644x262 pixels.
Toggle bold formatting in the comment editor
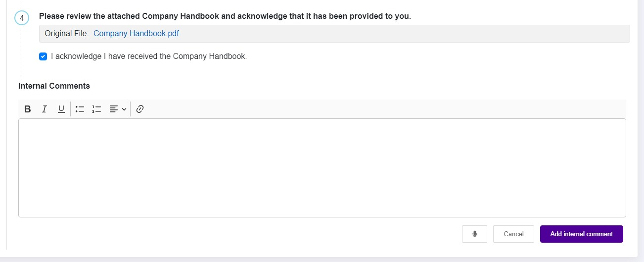(x=28, y=109)
